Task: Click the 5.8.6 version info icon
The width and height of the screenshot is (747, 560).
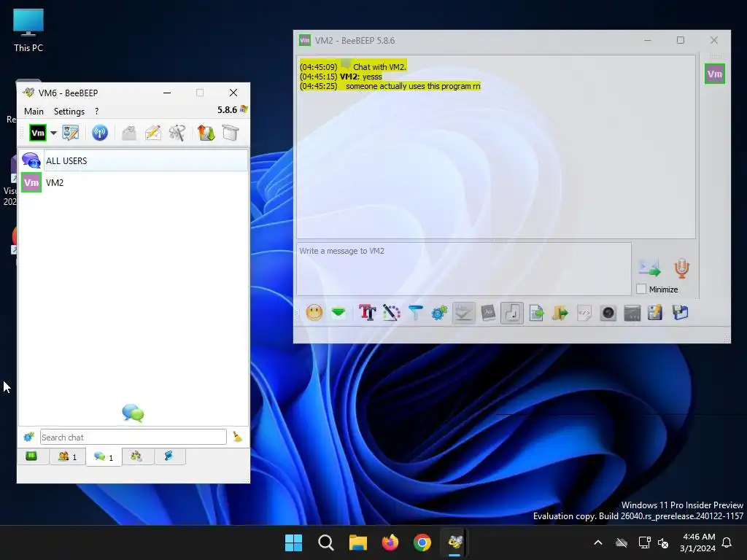Action: point(244,109)
